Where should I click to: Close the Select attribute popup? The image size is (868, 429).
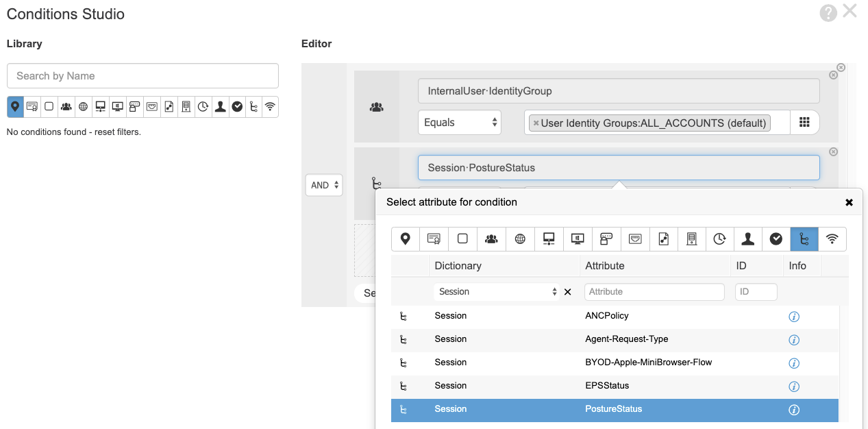(849, 202)
